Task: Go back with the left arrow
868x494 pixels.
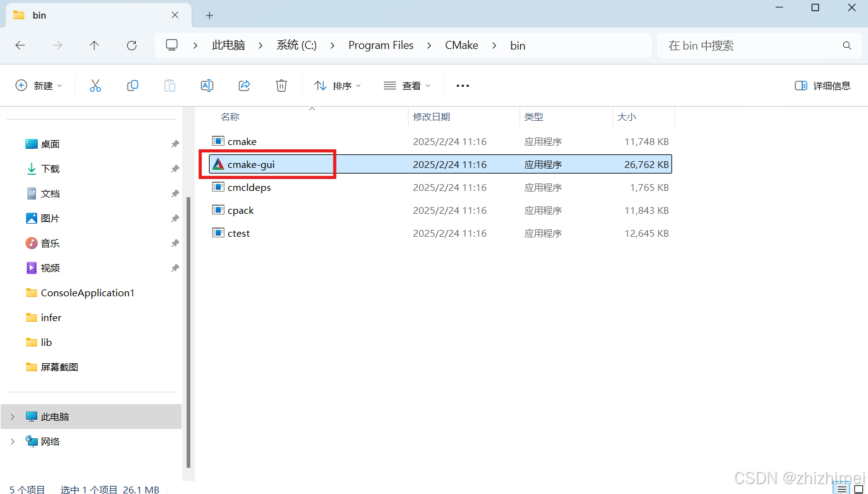Action: pyautogui.click(x=20, y=45)
